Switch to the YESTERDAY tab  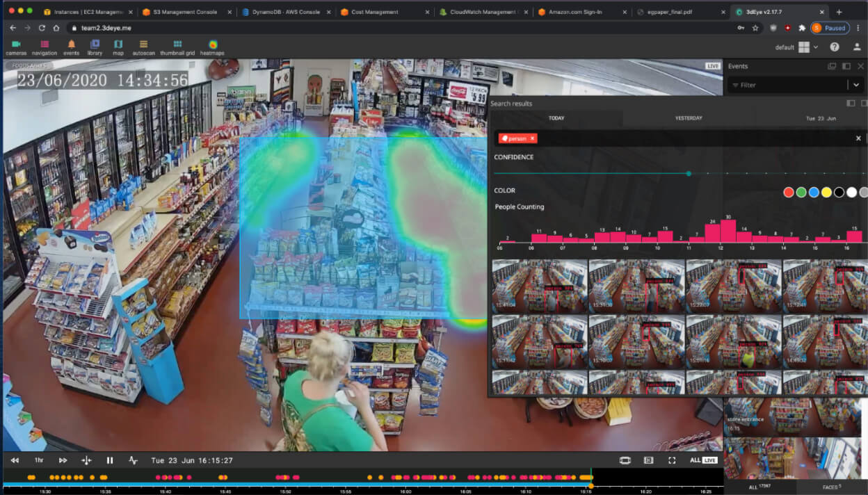coord(689,118)
